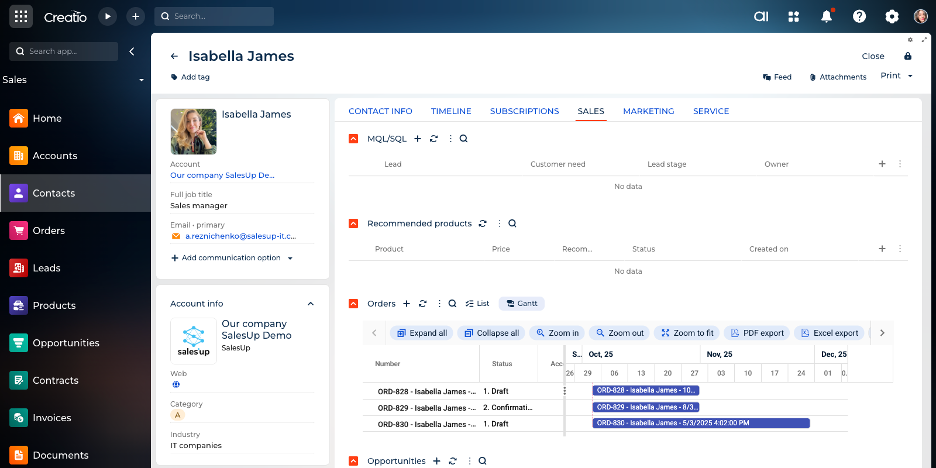The width and height of the screenshot is (936, 468).
Task: Click the Creatio AI assistant icon
Action: [760, 16]
